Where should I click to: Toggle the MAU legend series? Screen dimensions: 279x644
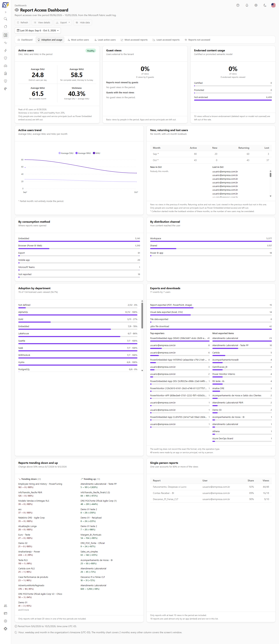pos(96,153)
